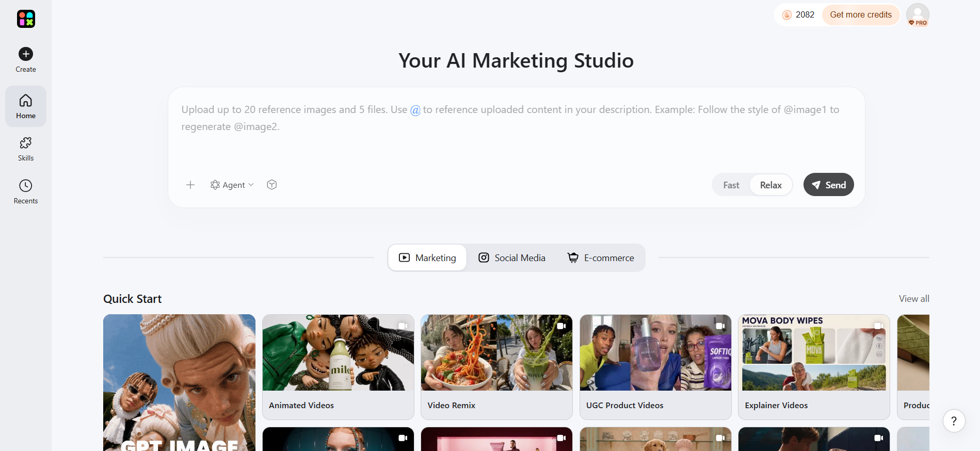Open View all for Quick Start

914,299
